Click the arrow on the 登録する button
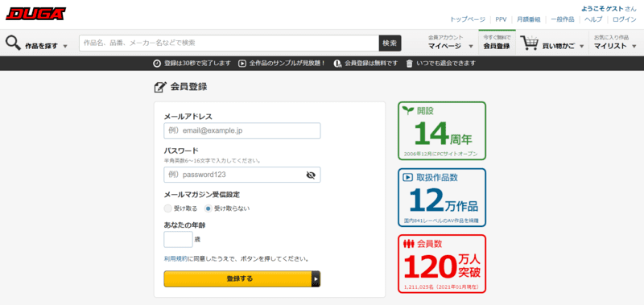This screenshot has height=305, width=644. coord(316,278)
